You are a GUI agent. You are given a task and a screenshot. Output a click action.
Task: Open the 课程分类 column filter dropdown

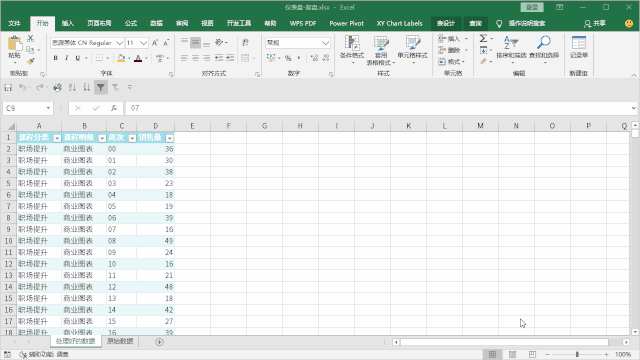(57, 138)
